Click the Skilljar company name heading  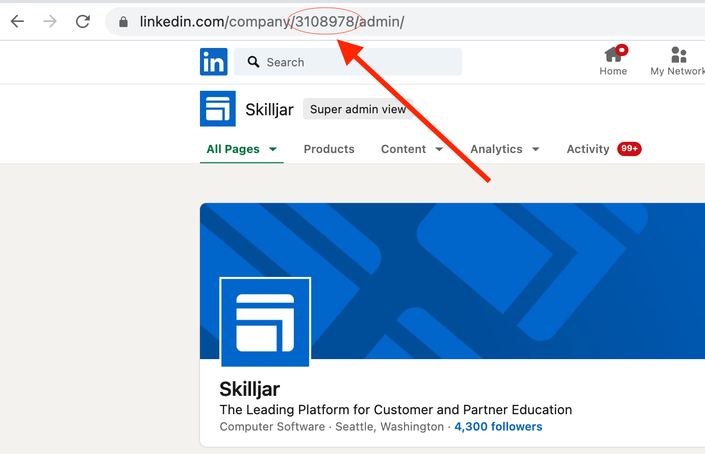(250, 389)
